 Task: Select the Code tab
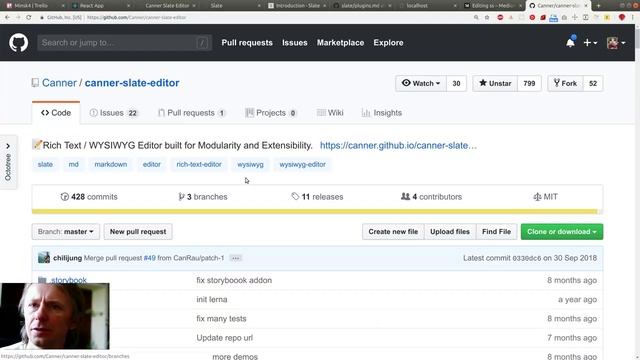point(56,113)
